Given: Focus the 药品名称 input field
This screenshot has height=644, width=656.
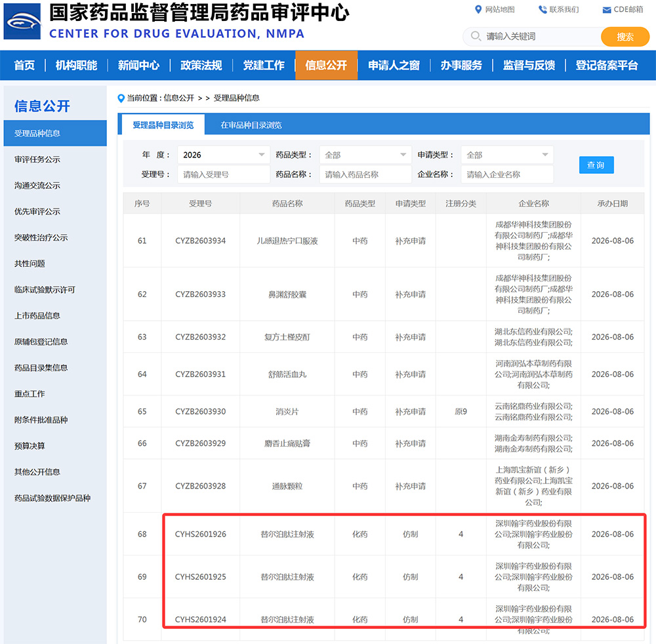Looking at the screenshot, I should [365, 174].
